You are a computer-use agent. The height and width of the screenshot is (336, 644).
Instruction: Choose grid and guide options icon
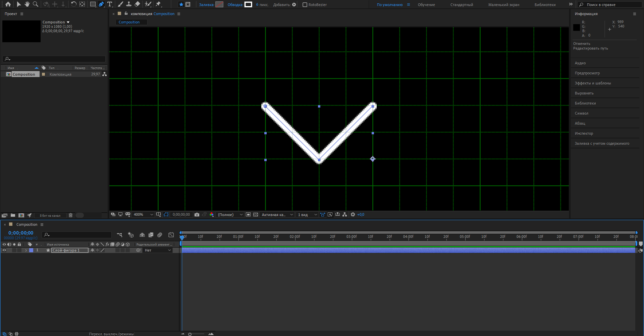coord(158,215)
